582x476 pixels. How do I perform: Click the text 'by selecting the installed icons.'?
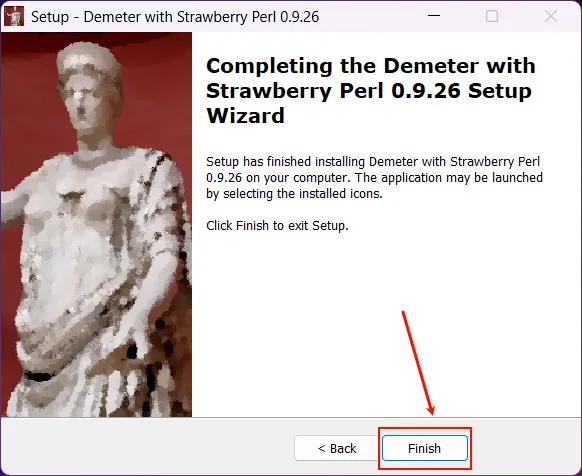[x=294, y=194]
